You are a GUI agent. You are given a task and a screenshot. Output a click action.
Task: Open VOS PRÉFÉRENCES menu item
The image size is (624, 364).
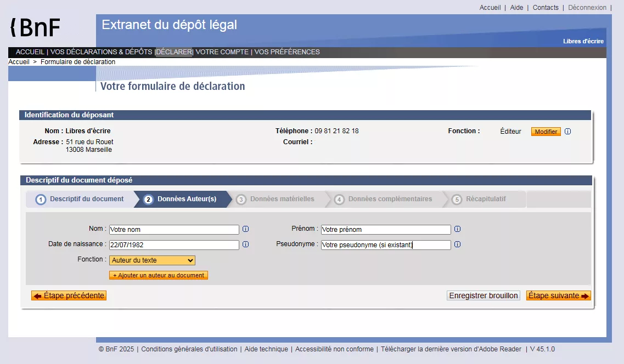coord(287,52)
